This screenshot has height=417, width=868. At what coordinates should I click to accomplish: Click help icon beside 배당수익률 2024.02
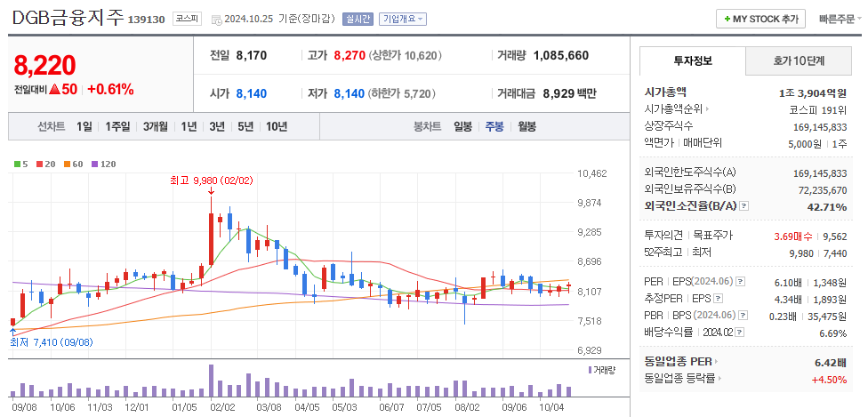pyautogui.click(x=740, y=333)
